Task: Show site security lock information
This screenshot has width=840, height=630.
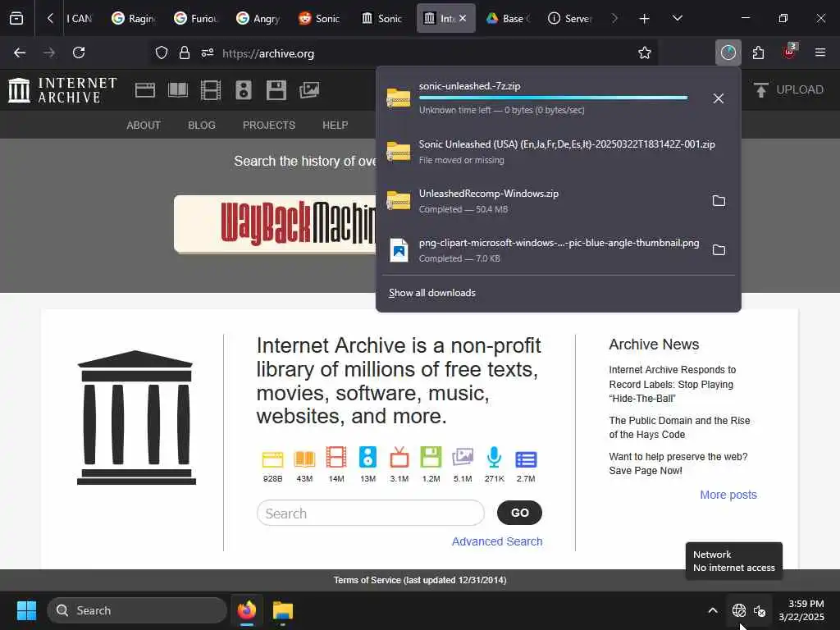Action: click(x=185, y=52)
